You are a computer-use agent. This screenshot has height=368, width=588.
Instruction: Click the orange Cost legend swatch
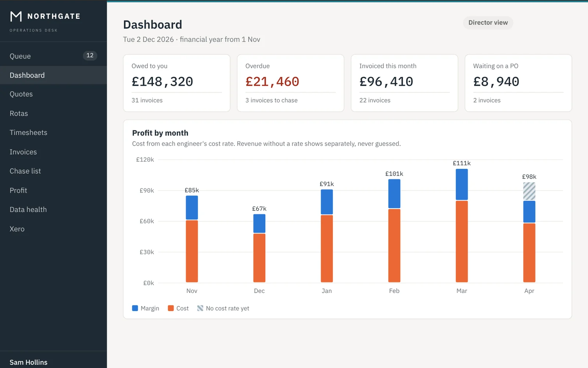[171, 308]
